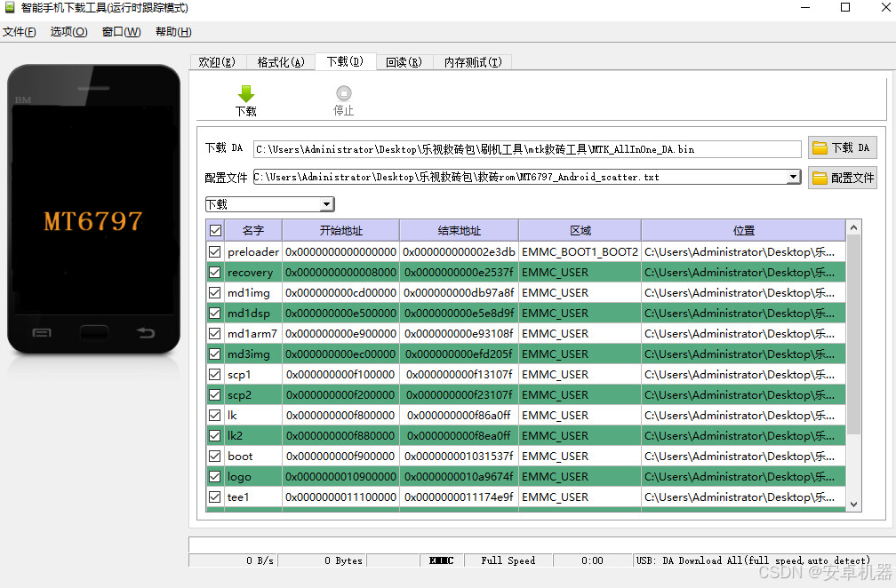This screenshot has width=896, height=588.
Task: Click the empty progress bar above the status bar
Action: (541, 544)
